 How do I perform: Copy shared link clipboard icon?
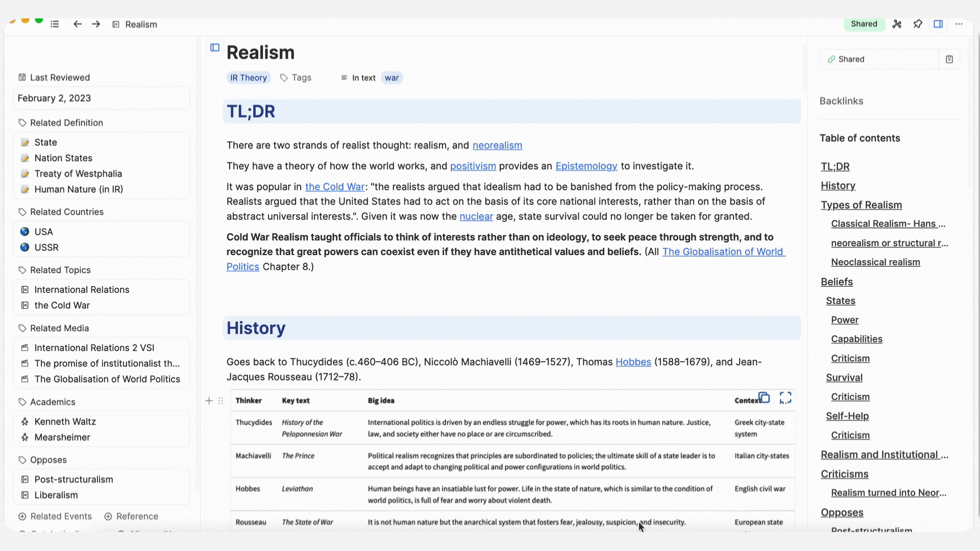coord(949,59)
